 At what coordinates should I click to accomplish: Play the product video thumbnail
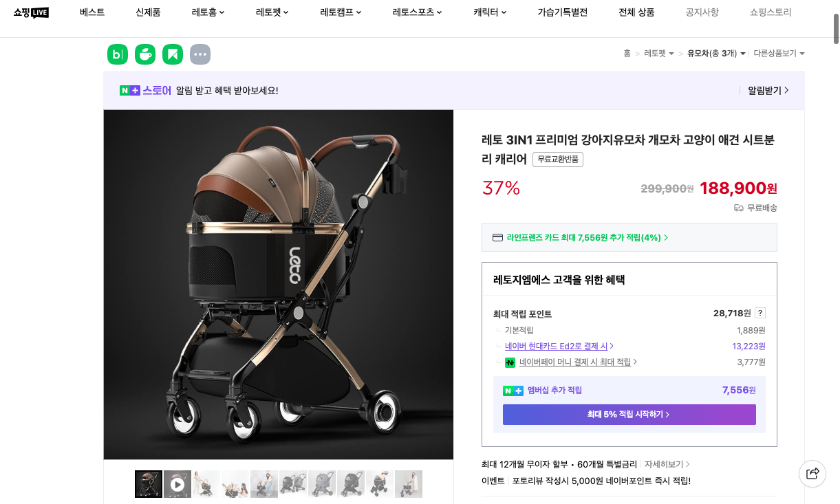[177, 484]
